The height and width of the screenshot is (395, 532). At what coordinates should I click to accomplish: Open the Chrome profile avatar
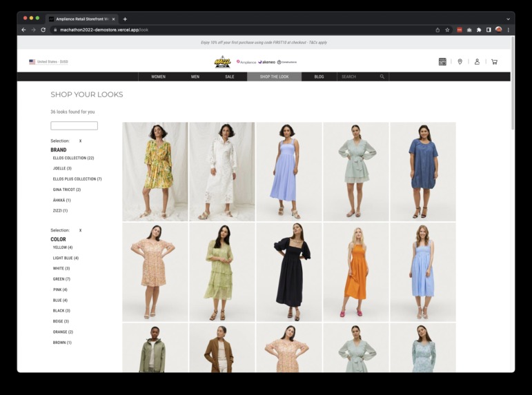pos(498,30)
